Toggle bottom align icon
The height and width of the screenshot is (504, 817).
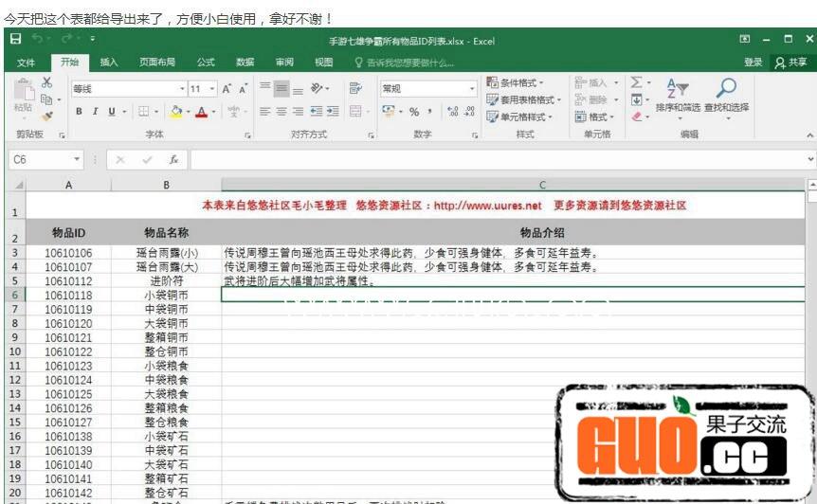[298, 90]
